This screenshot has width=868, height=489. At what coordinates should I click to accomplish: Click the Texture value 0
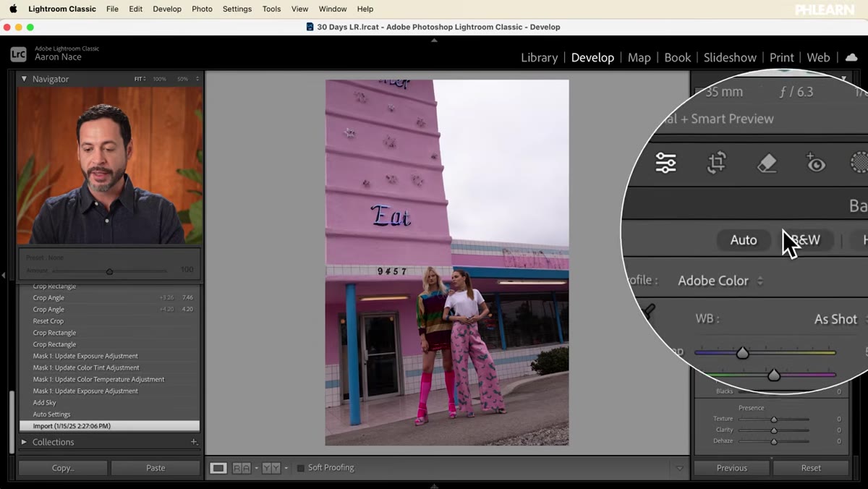point(839,419)
